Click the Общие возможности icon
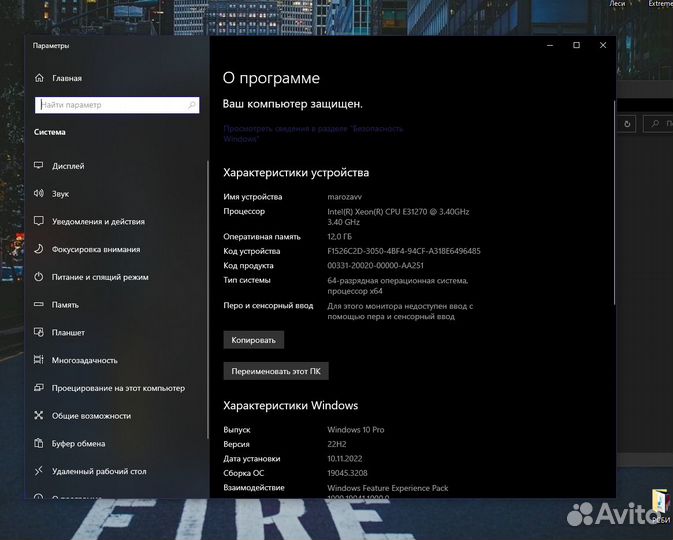 point(39,415)
